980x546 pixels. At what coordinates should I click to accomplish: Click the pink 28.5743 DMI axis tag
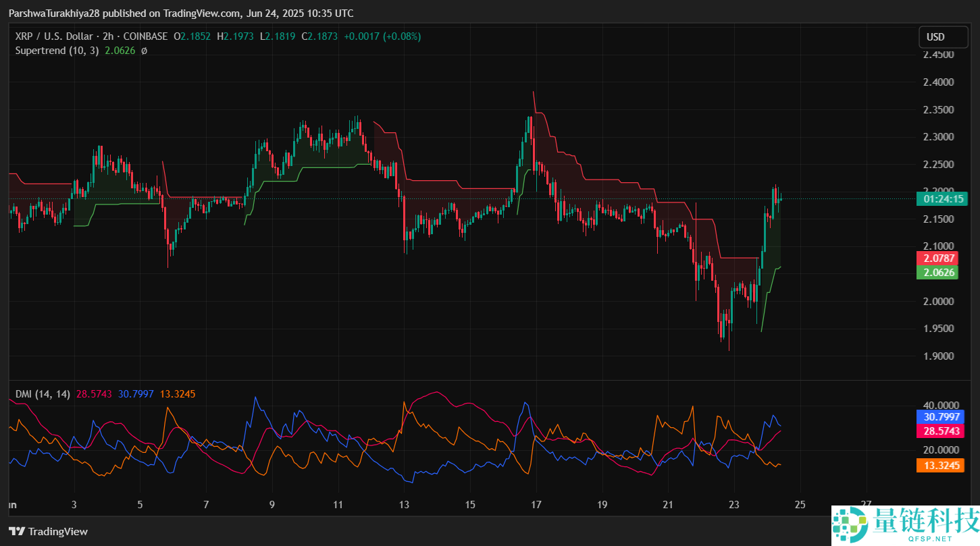(939, 431)
